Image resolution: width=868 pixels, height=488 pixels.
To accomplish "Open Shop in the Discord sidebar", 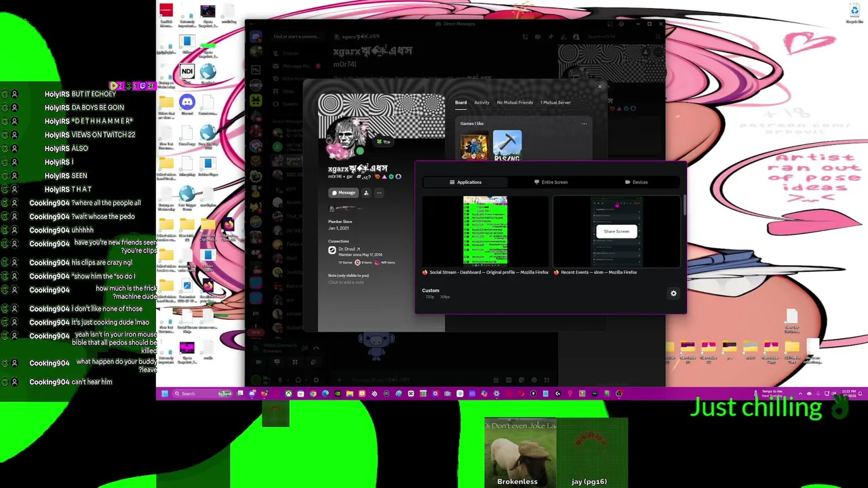I will pos(288,91).
